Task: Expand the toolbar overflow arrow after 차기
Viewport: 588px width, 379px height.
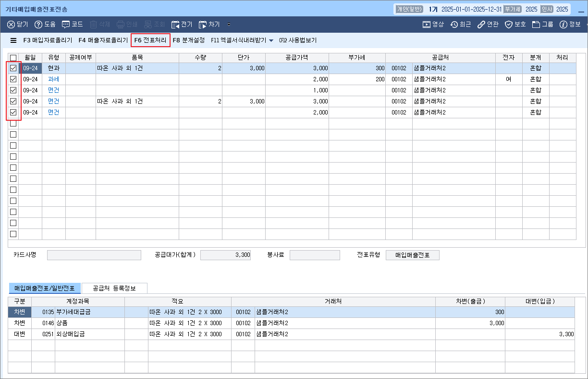Action: (x=229, y=24)
